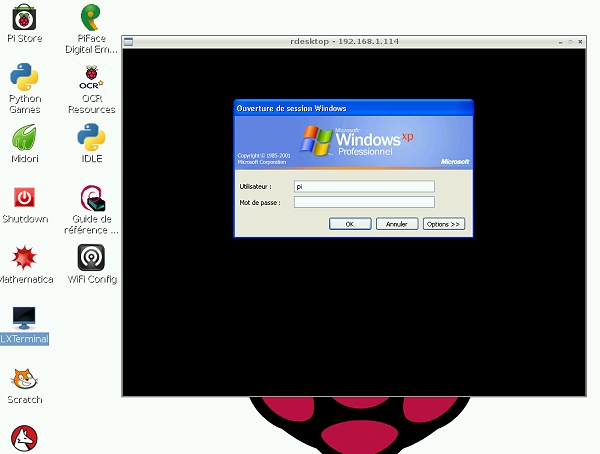Open the IDLE Python icon
Screen dimensions: 600x454
[x=91, y=137]
